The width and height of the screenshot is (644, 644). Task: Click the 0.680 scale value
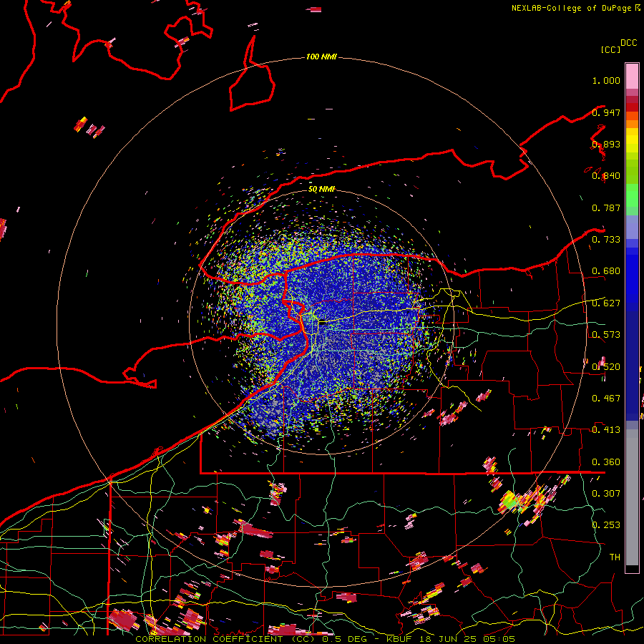pyautogui.click(x=606, y=271)
